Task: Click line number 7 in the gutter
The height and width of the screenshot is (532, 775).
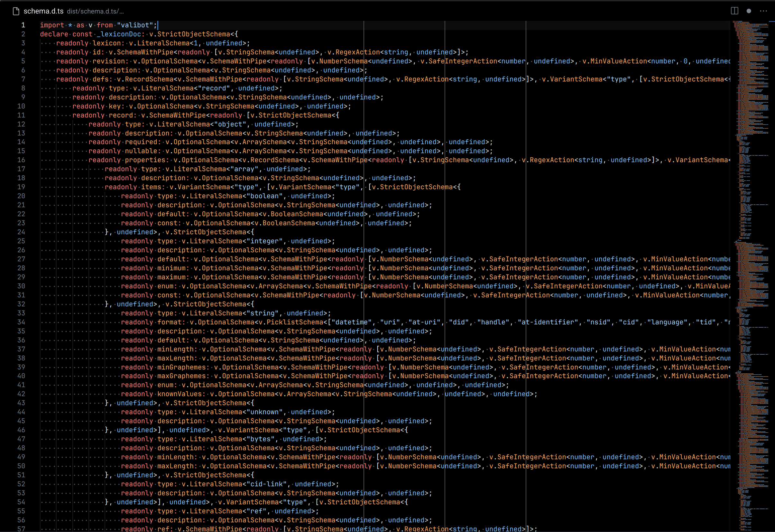Action: point(23,79)
